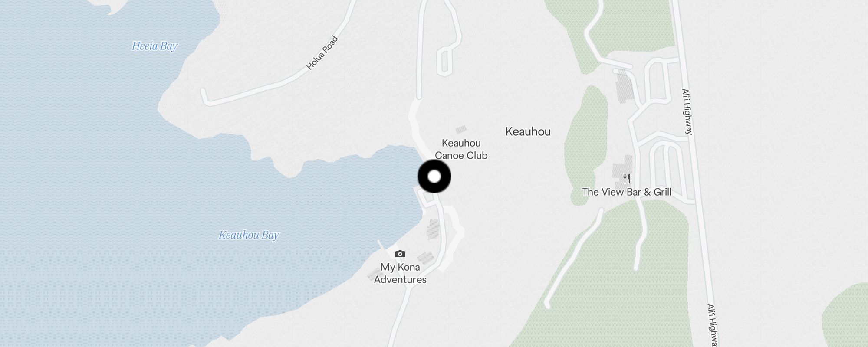868x347 pixels.
Task: Click the Holua Road label
Action: 322,53
